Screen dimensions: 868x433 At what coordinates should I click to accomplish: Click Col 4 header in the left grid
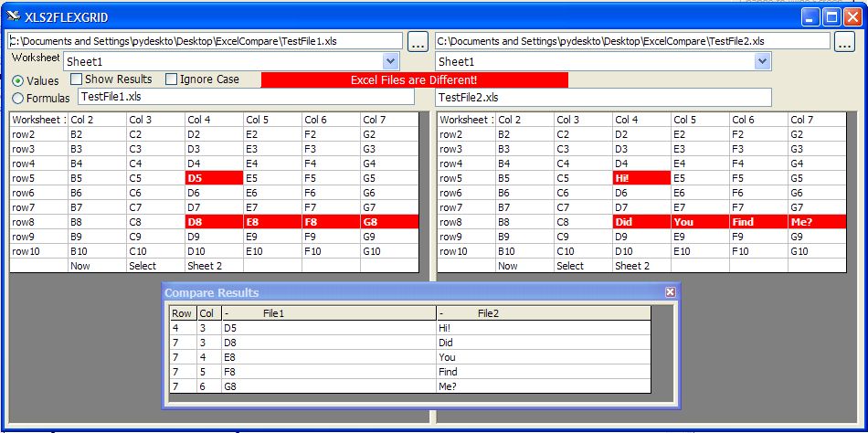coord(214,120)
